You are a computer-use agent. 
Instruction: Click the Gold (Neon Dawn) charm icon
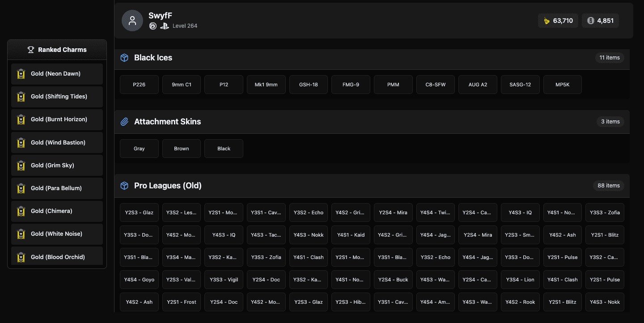[x=21, y=74]
